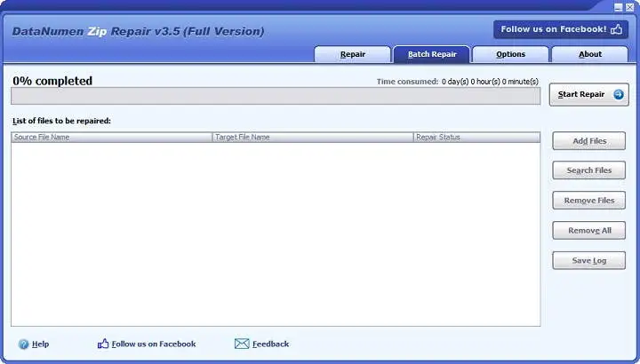Sort by Source File Name column header
The width and height of the screenshot is (640, 364).
pyautogui.click(x=112, y=138)
